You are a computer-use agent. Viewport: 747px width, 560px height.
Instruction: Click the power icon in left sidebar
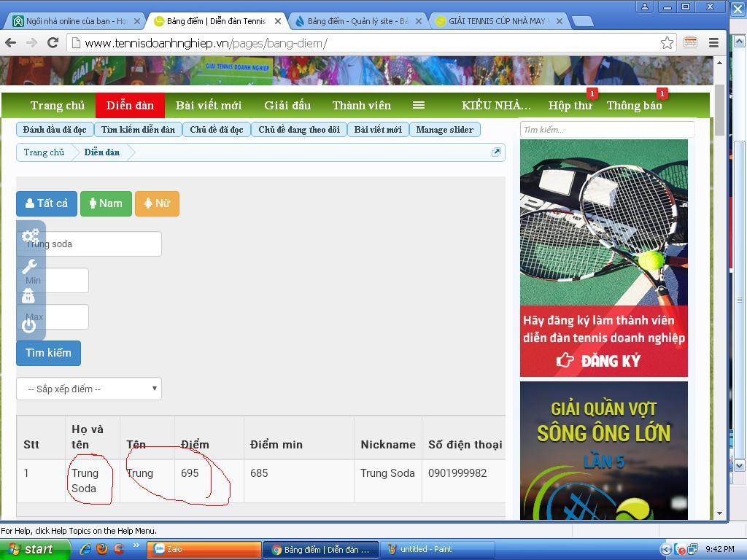pyautogui.click(x=28, y=325)
